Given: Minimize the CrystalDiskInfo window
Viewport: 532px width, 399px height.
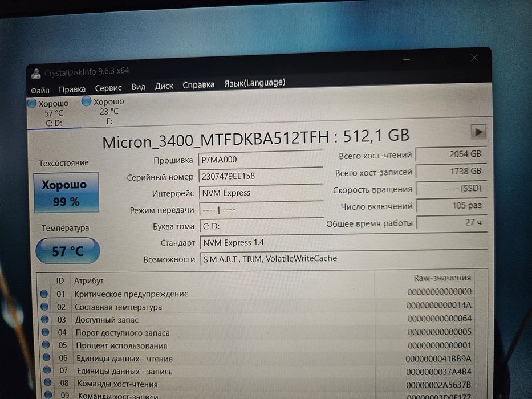Looking at the screenshot, I should [407, 60].
